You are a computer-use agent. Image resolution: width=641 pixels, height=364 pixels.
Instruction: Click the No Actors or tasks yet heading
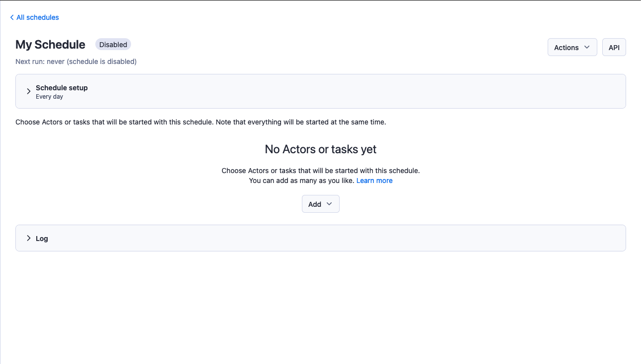tap(320, 149)
